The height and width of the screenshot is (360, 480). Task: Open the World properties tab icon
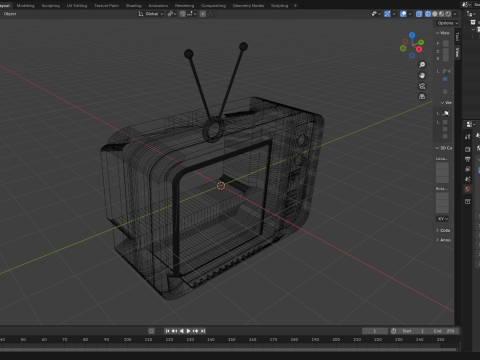click(468, 189)
